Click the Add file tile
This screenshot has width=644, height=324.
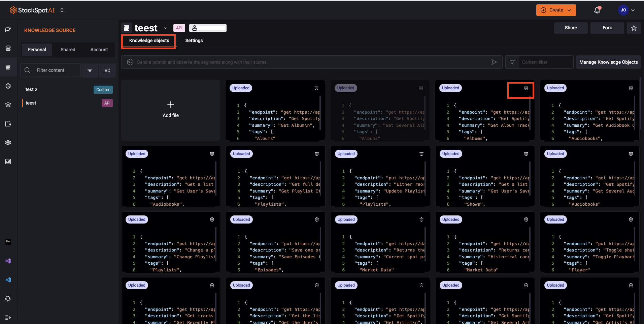170,110
